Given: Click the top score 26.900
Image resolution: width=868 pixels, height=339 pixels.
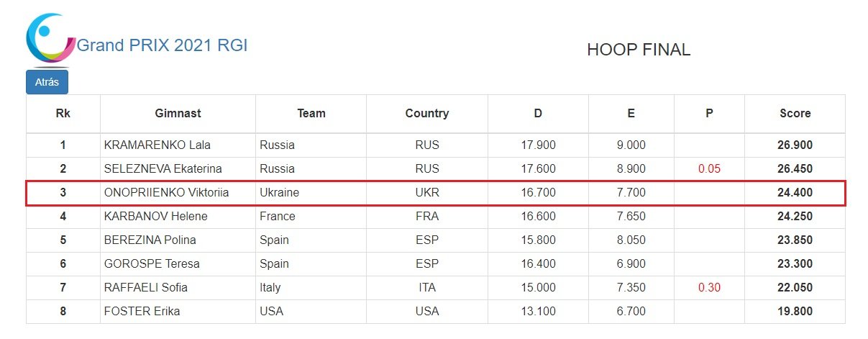Looking at the screenshot, I should tap(795, 145).
